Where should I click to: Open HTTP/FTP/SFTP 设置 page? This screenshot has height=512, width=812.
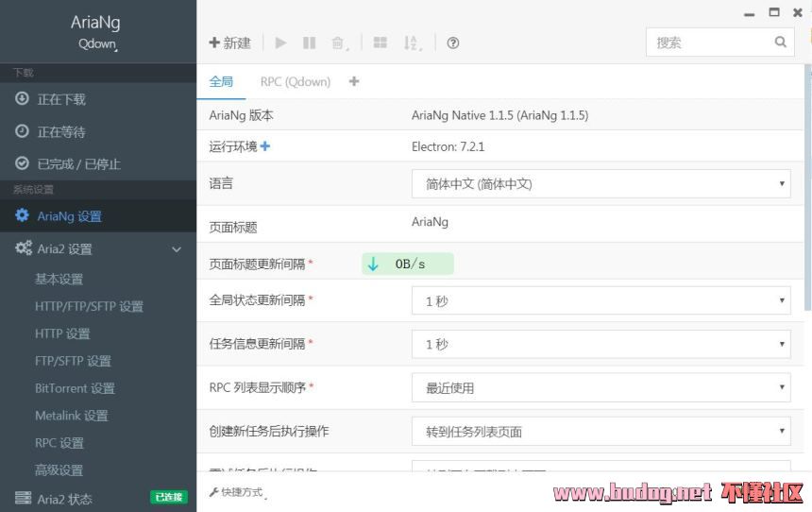tap(89, 306)
